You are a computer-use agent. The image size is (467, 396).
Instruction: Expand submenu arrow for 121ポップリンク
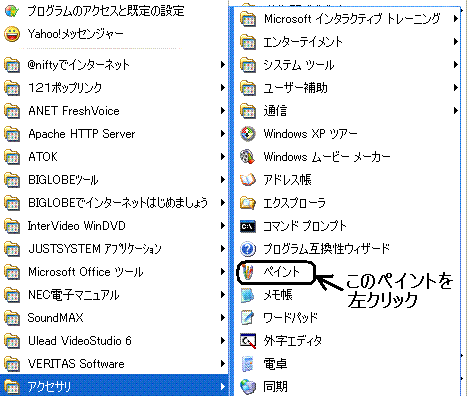pos(223,88)
